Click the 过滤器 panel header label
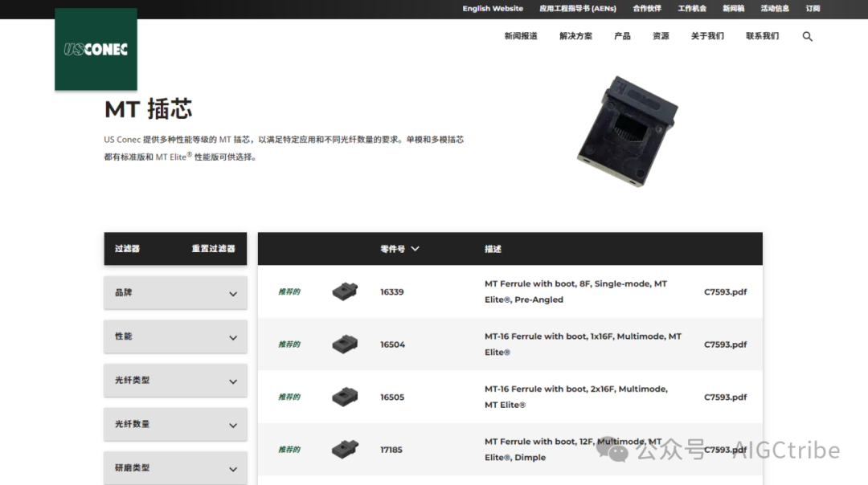Viewport: 868px width, 485px height. (x=127, y=249)
